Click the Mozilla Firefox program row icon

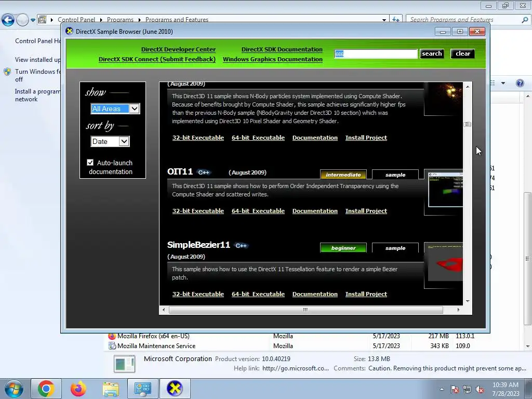point(112,336)
